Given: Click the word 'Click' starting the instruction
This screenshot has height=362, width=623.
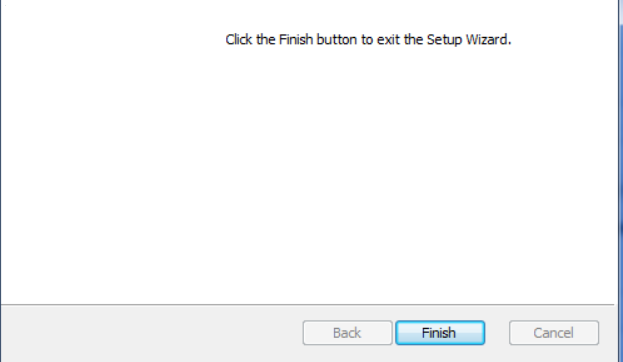Looking at the screenshot, I should 238,40.
